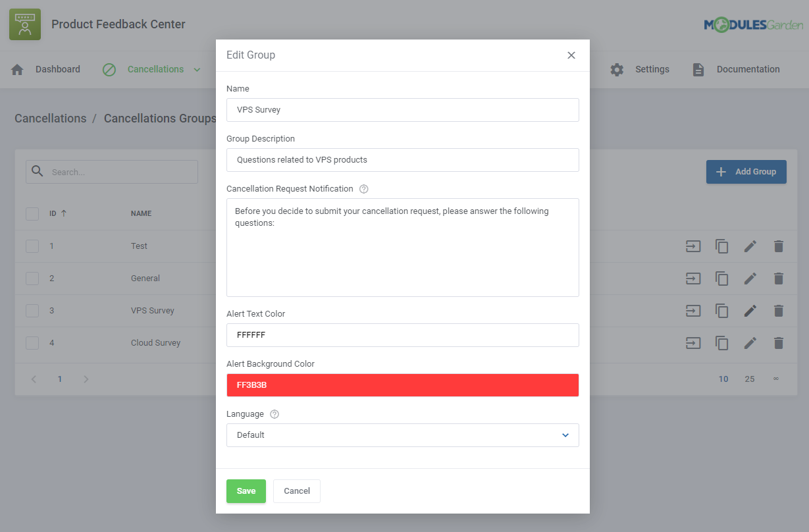Image resolution: width=809 pixels, height=532 pixels.
Task: Open the Documentation page icon
Action: 698,68
